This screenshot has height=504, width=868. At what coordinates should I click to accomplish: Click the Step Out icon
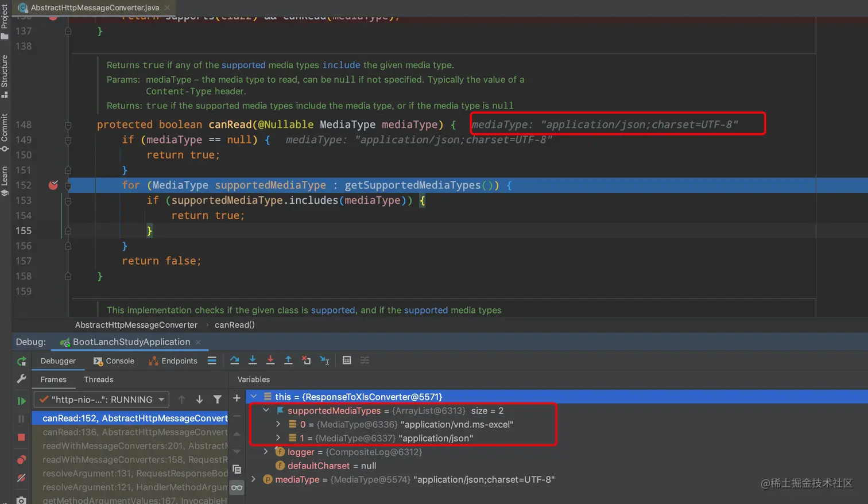click(288, 360)
